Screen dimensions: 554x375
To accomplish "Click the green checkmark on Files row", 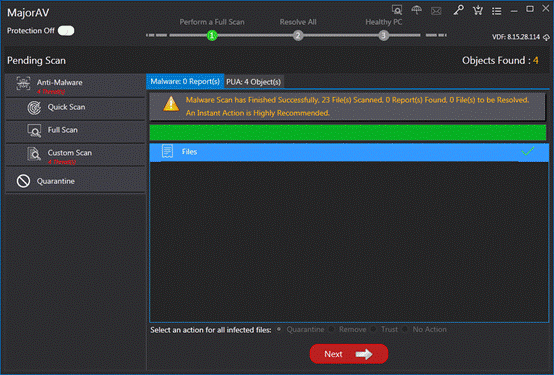I will (x=528, y=151).
